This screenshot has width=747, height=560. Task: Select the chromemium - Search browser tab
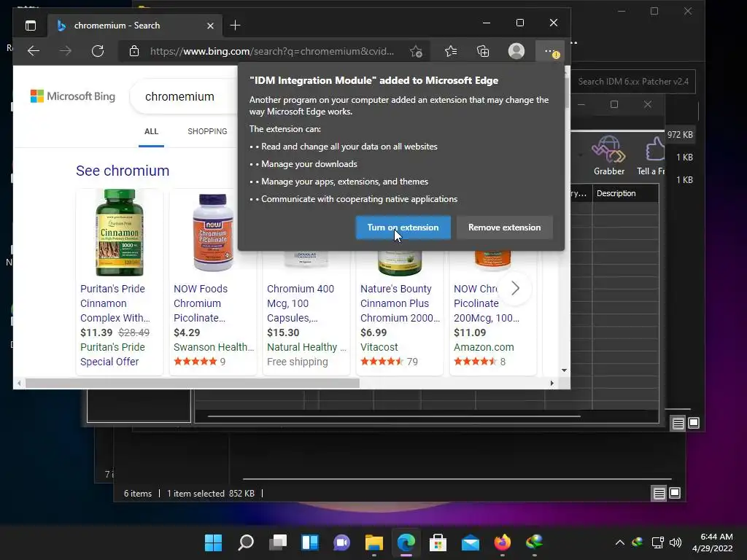pos(135,26)
